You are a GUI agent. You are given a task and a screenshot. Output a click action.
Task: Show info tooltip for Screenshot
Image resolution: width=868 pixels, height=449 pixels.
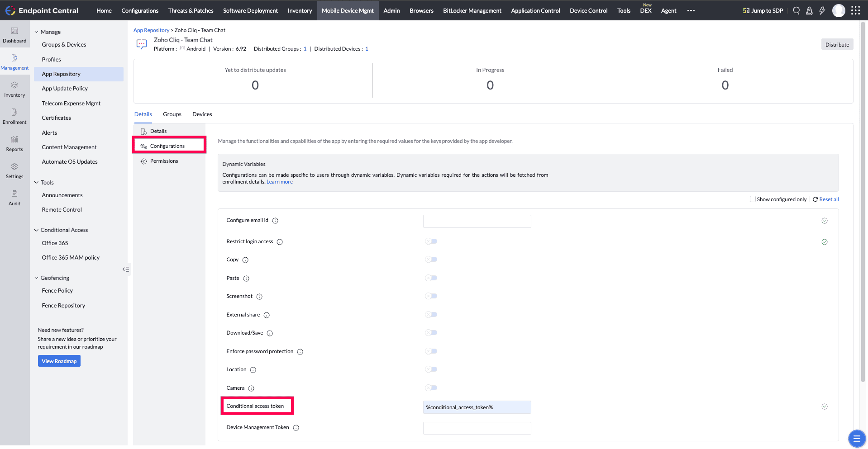[x=259, y=297]
